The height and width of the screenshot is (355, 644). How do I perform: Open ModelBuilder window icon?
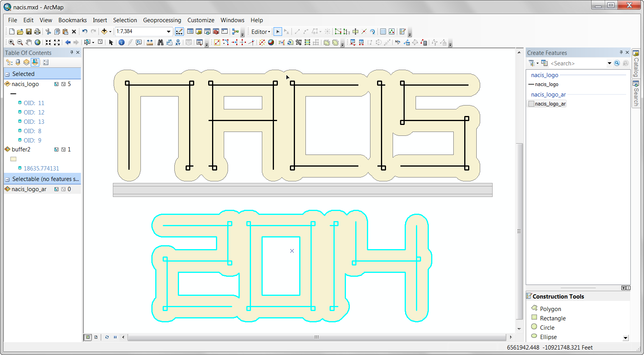235,32
